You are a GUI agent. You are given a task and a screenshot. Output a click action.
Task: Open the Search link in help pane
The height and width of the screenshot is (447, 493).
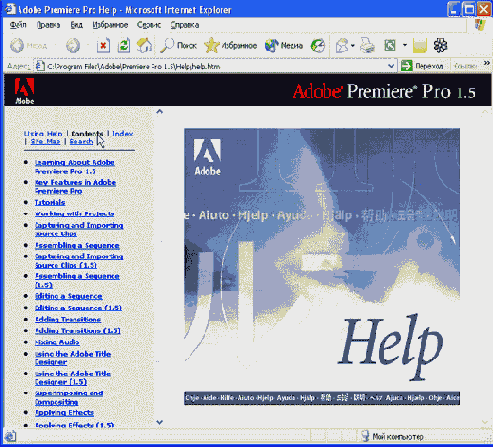81,141
